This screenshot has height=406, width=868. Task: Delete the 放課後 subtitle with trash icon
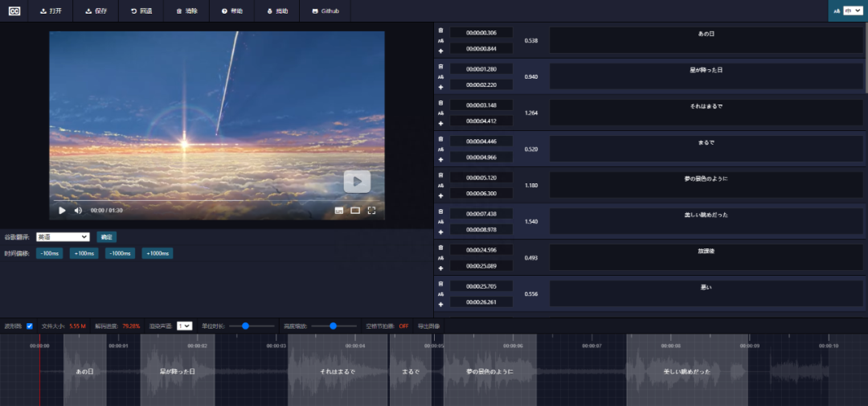tap(440, 248)
